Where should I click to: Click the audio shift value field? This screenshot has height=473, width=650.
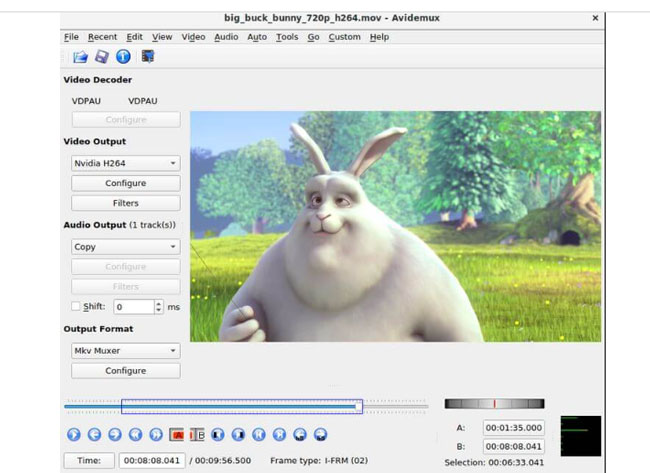tap(134, 307)
